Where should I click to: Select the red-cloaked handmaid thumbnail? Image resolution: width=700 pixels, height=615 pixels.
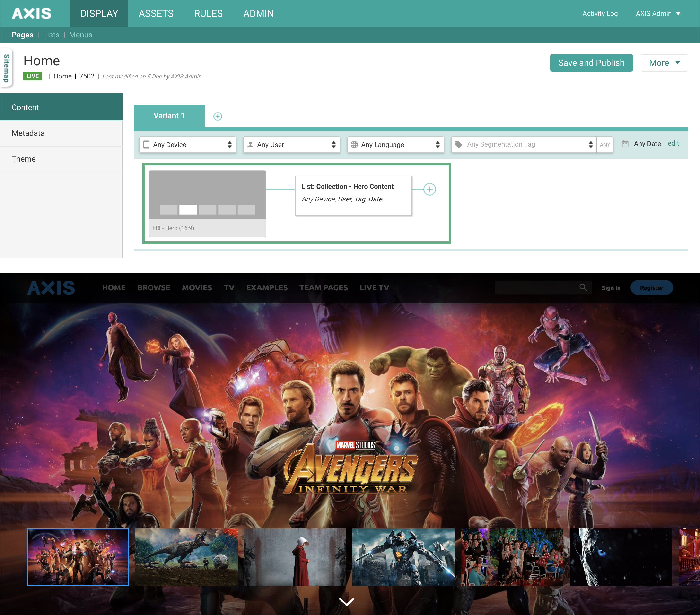295,557
